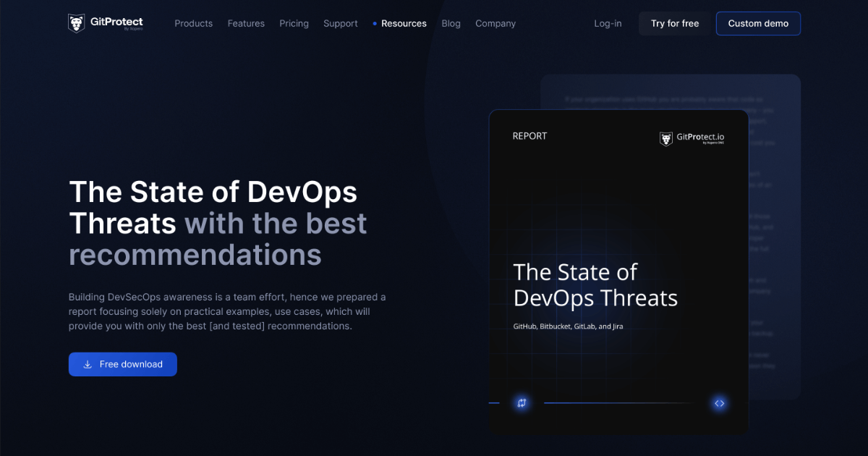Click the Free download button

click(122, 364)
